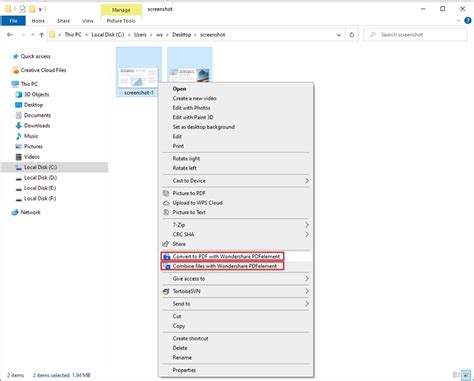The image size is (474, 381).
Task: Switch to large icons view in status bar
Action: [x=466, y=375]
